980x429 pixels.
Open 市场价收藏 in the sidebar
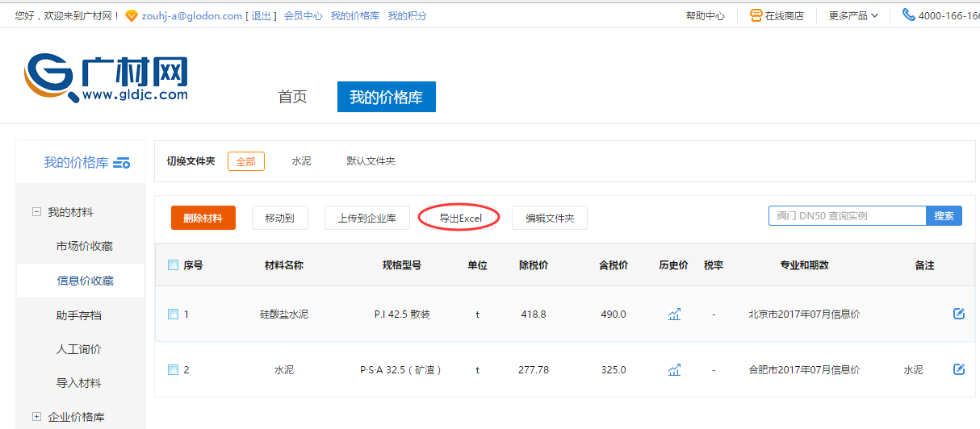point(85,246)
